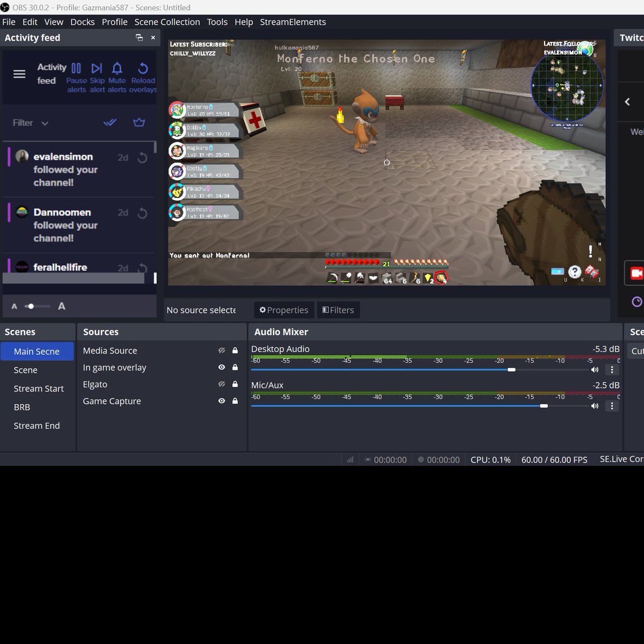Image resolution: width=644 pixels, height=644 pixels.
Task: Open the File menu
Action: pos(9,22)
